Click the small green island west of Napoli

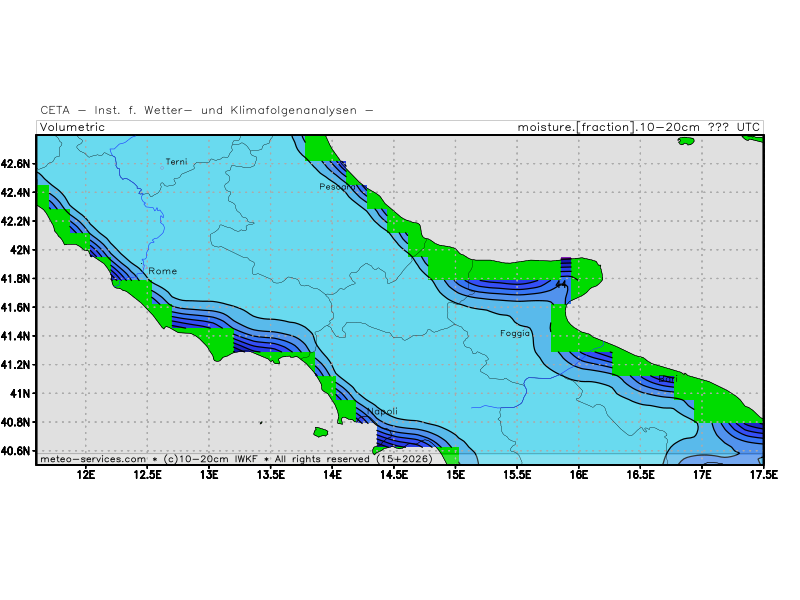pos(321,432)
